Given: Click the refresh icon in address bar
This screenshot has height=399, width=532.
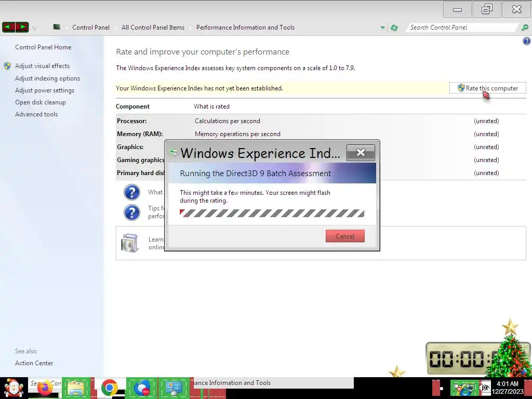Looking at the screenshot, I should (394, 28).
